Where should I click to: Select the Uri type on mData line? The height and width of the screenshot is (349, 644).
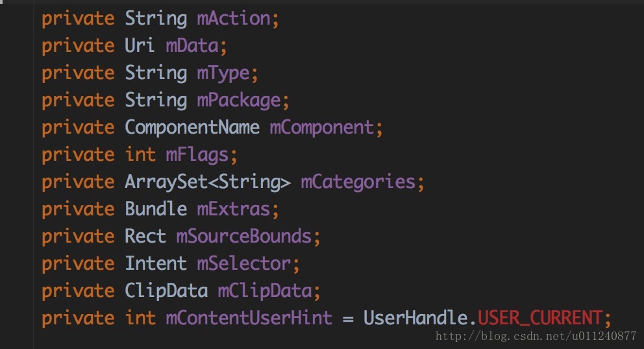(x=140, y=45)
